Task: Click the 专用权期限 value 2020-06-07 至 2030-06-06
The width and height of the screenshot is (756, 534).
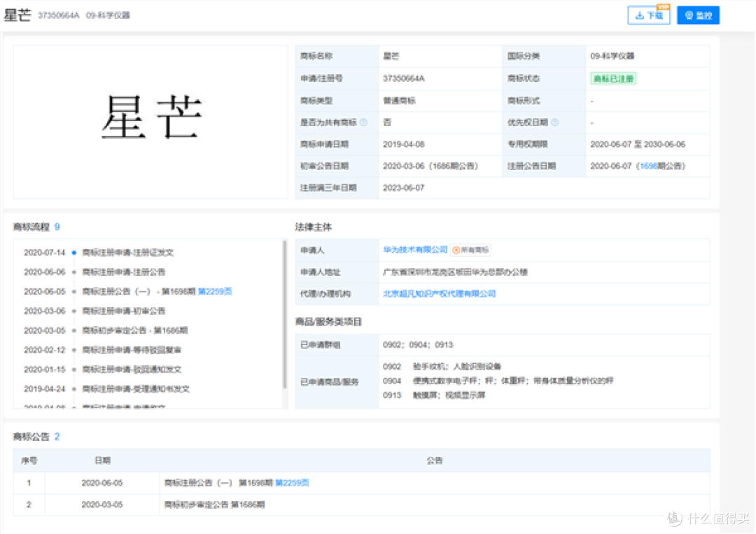Action: point(638,144)
